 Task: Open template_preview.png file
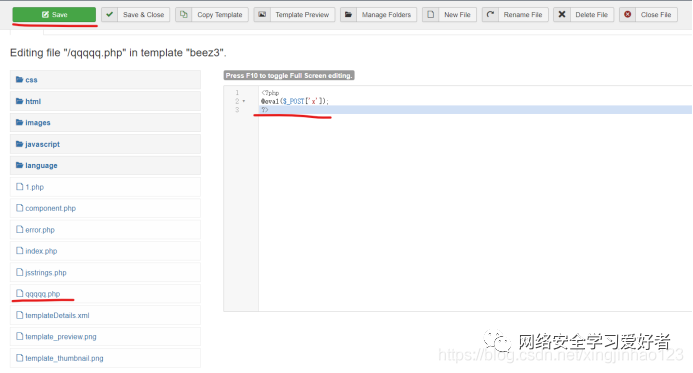coord(105,337)
